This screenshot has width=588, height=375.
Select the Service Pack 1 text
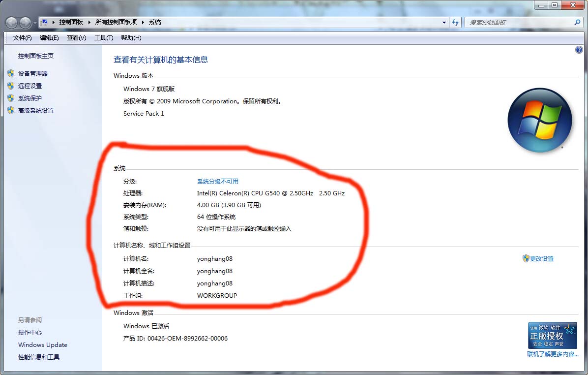point(144,114)
